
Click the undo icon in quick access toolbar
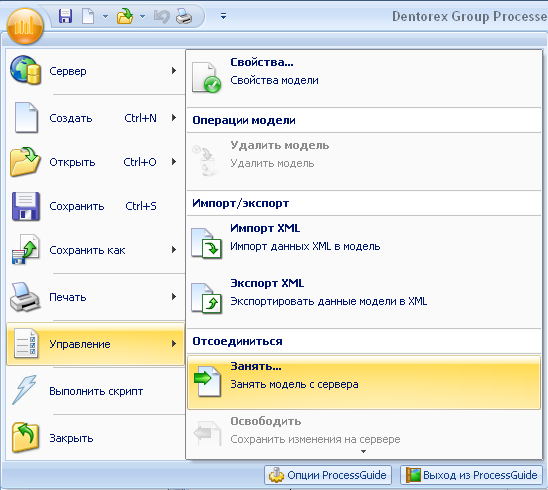162,16
